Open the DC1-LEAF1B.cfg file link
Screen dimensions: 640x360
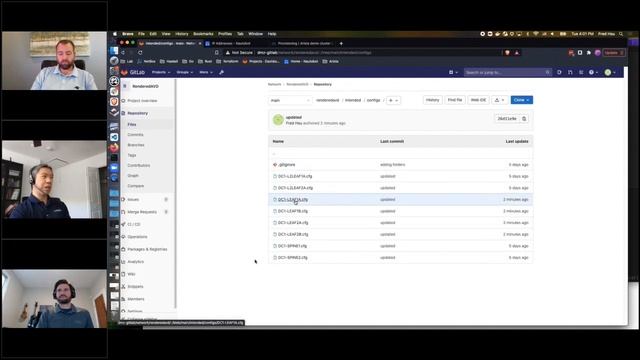click(293, 211)
